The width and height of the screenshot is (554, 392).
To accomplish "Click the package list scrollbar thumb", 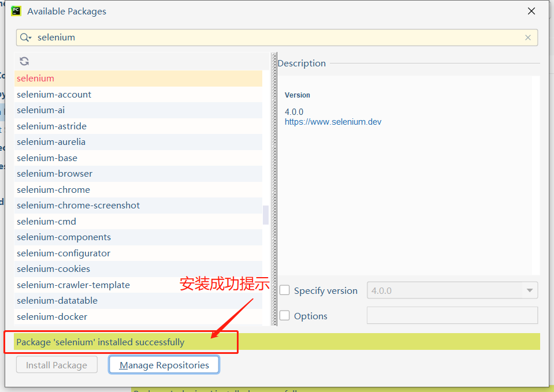I will [266, 215].
